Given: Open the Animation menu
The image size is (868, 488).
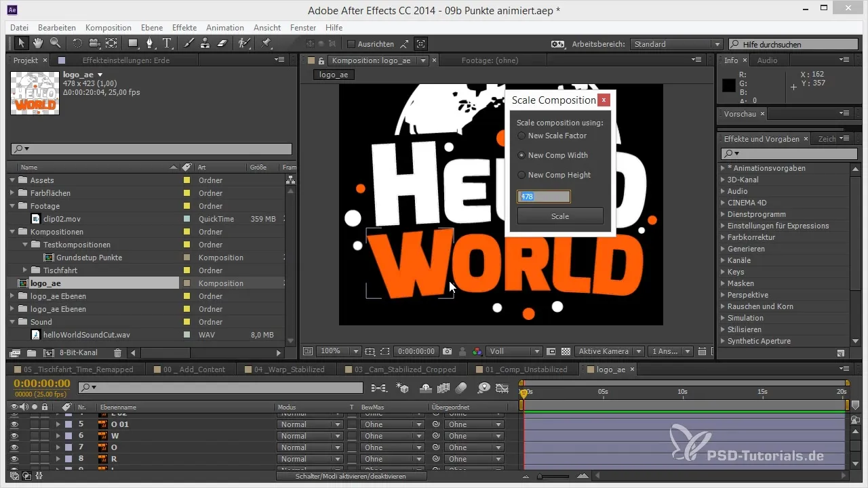Looking at the screenshot, I should pyautogui.click(x=225, y=28).
